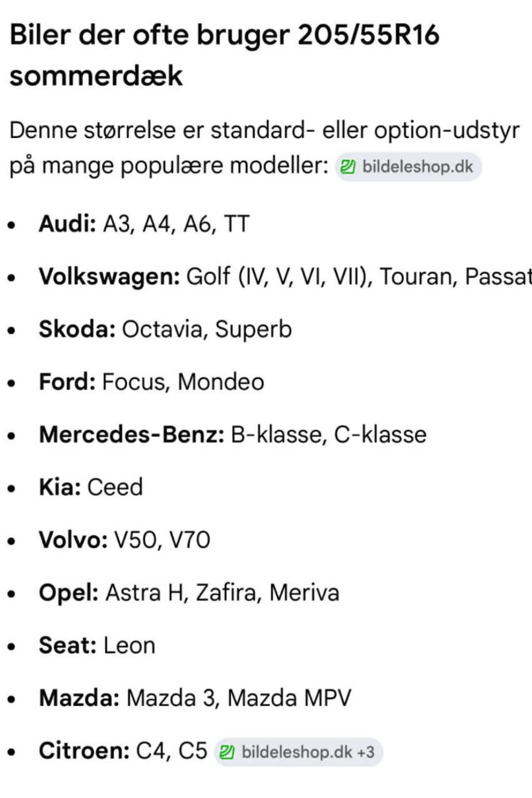The width and height of the screenshot is (532, 798).
Task: Click the bold 'Mazda:' label
Action: [79, 698]
